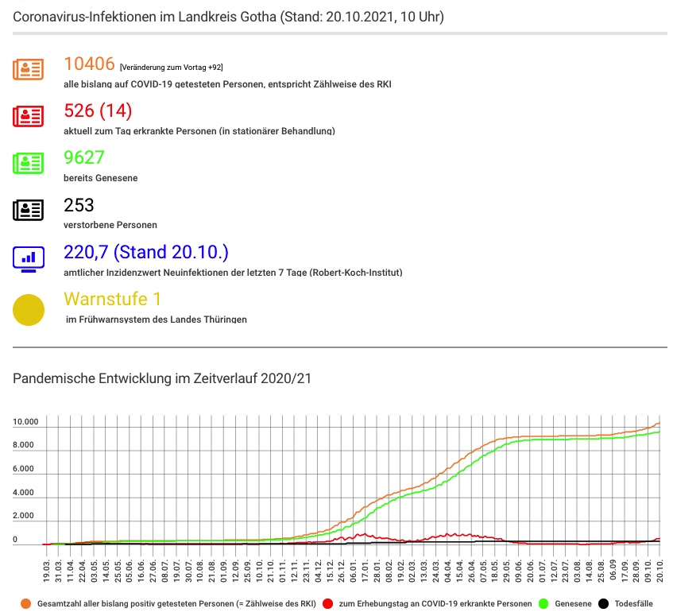Toggle the green Genesene legend dot
Screen dimensions: 673x616
tap(543, 603)
